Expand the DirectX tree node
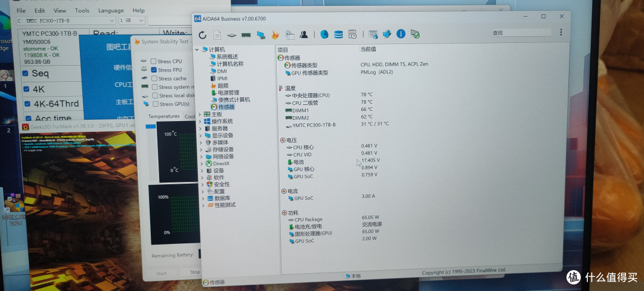Image resolution: width=644 pixels, height=291 pixels. coord(202,163)
